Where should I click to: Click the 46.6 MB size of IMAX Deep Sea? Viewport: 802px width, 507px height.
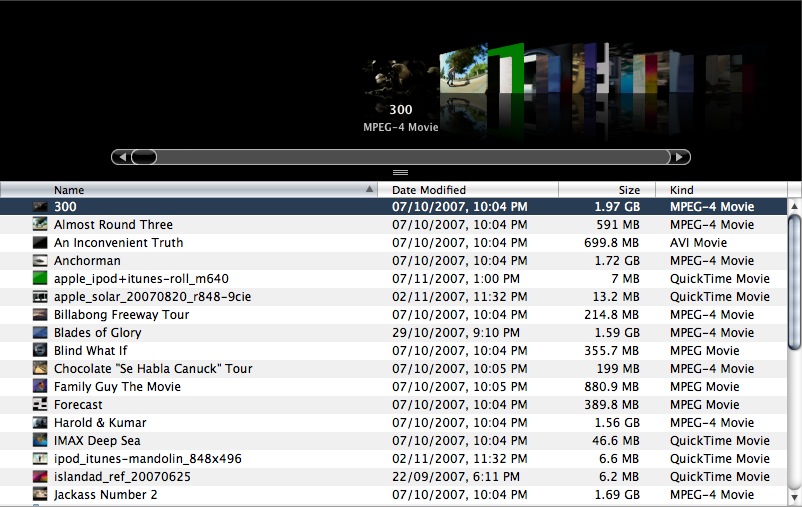[616, 440]
